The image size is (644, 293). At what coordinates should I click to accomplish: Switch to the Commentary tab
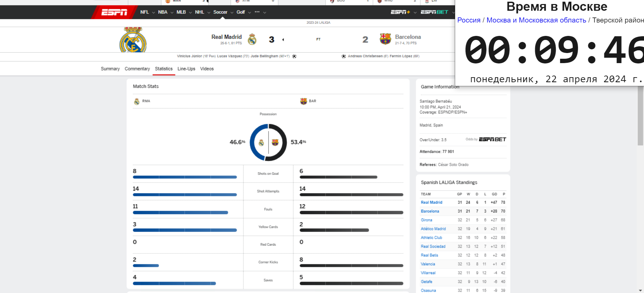pos(137,69)
